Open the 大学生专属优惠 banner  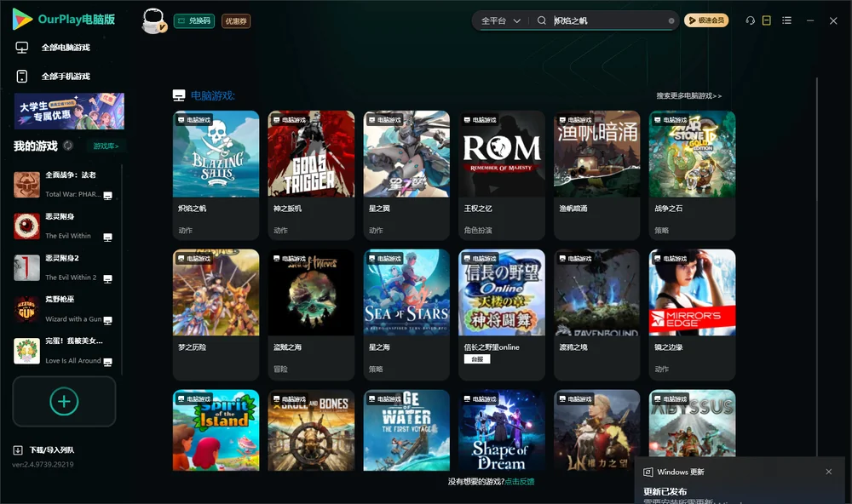(x=69, y=111)
